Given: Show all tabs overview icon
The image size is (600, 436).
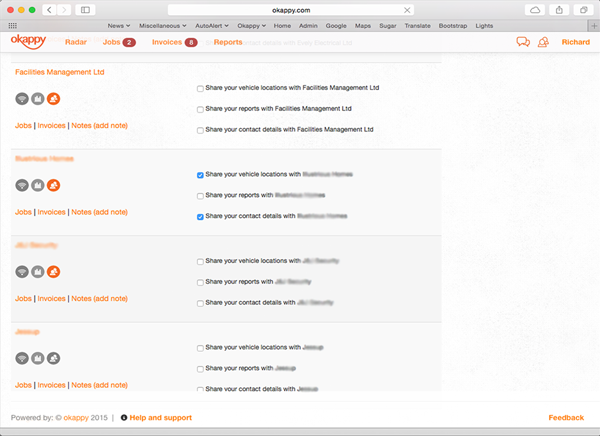Looking at the screenshot, I should pyautogui.click(x=584, y=10).
